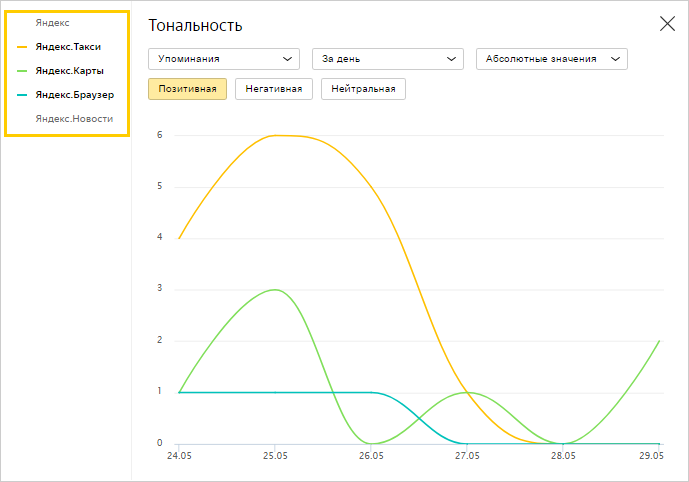
Task: Select the Позитивная tonality button
Action: tap(187, 89)
